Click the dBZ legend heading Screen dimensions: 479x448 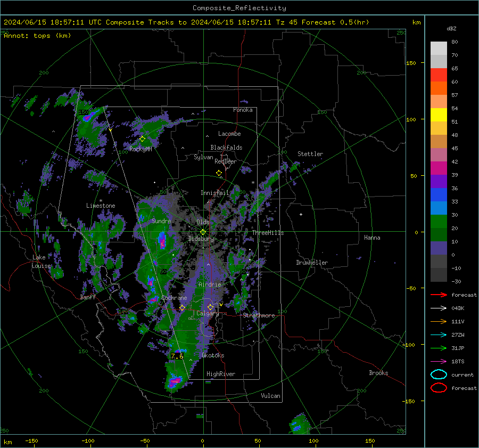pos(451,29)
